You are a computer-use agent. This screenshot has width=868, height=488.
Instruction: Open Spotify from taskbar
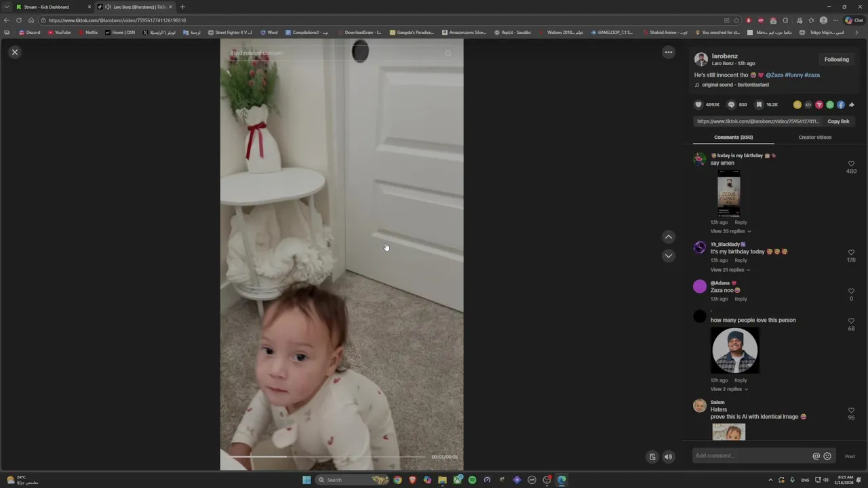[x=472, y=480]
